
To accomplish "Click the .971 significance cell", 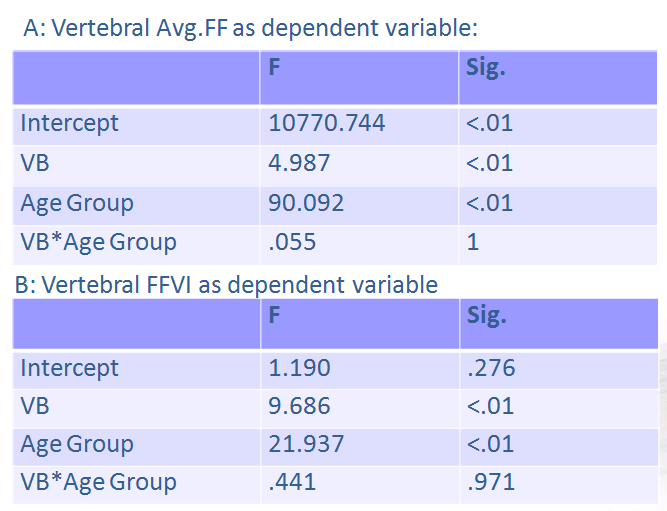I will tap(491, 483).
